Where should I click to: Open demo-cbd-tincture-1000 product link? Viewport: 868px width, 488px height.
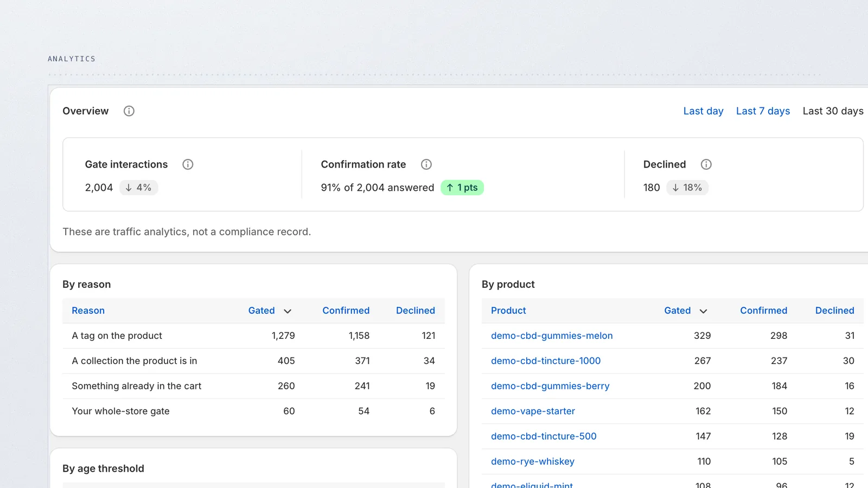[x=546, y=361]
